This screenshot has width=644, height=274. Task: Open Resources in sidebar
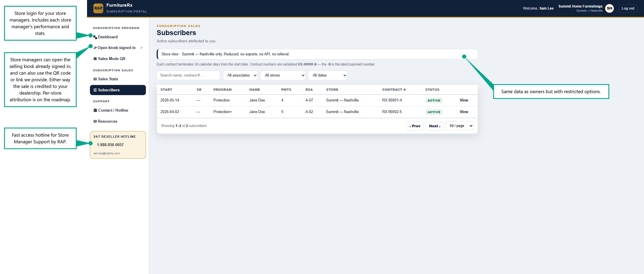[x=118, y=121]
